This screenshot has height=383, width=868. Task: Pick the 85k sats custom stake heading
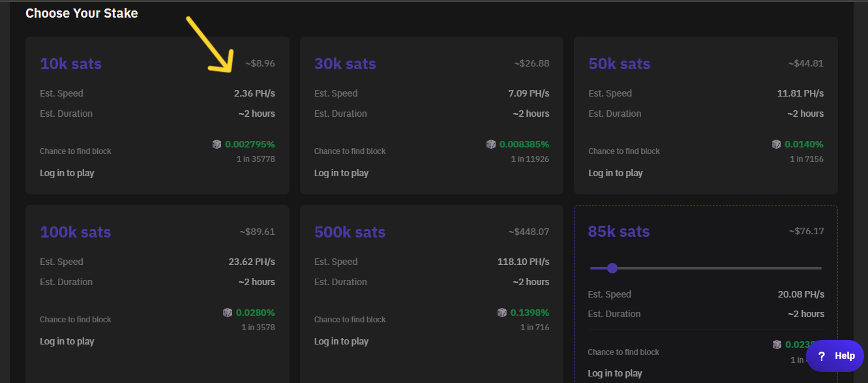[x=618, y=232]
